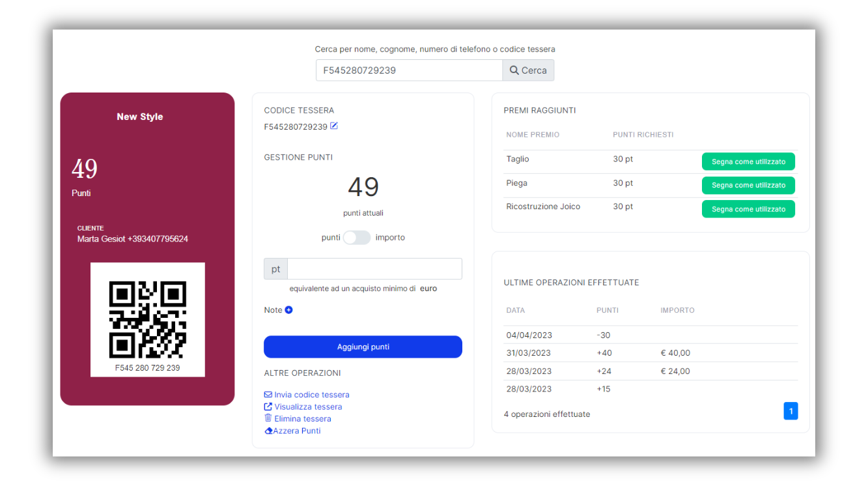The image size is (868, 486).
Task: Click the large 49 points in Gestione Punti
Action: [x=363, y=187]
